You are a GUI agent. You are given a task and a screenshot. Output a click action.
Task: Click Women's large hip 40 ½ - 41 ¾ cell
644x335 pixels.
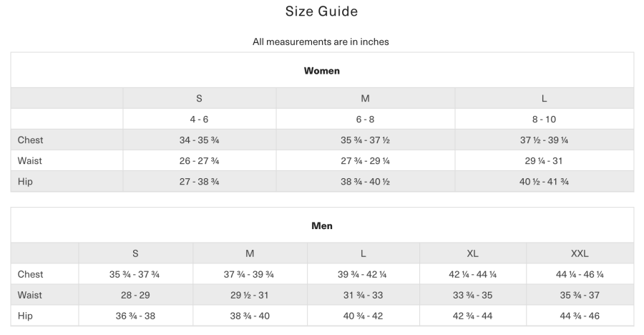[544, 182]
